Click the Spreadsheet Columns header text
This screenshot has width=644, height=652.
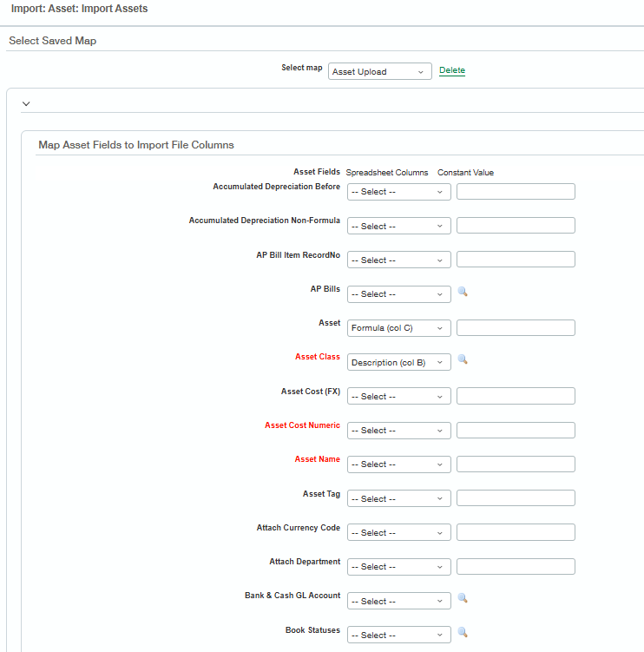coord(386,173)
